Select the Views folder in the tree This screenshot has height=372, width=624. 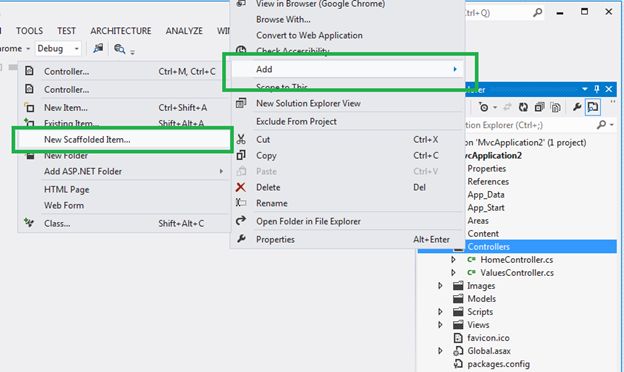[478, 325]
